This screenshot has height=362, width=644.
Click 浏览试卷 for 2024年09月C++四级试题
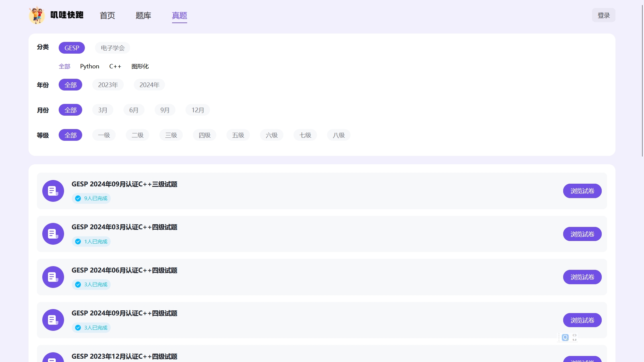582,320
